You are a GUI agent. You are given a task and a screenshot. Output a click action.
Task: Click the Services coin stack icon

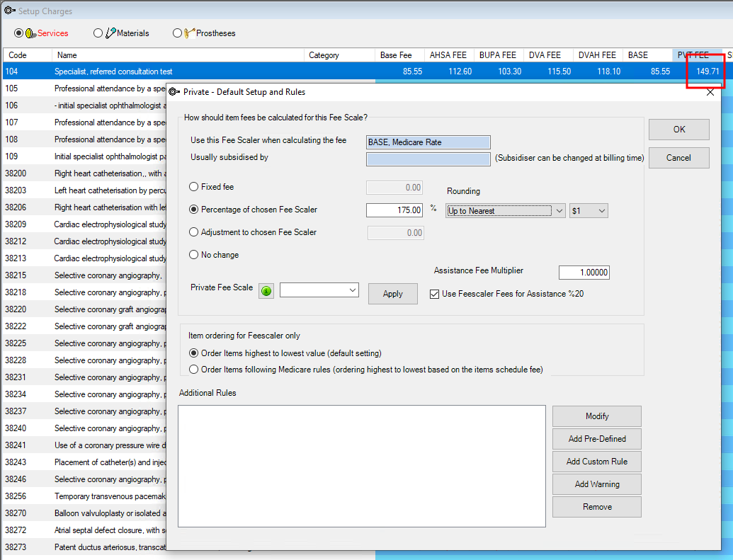click(30, 33)
